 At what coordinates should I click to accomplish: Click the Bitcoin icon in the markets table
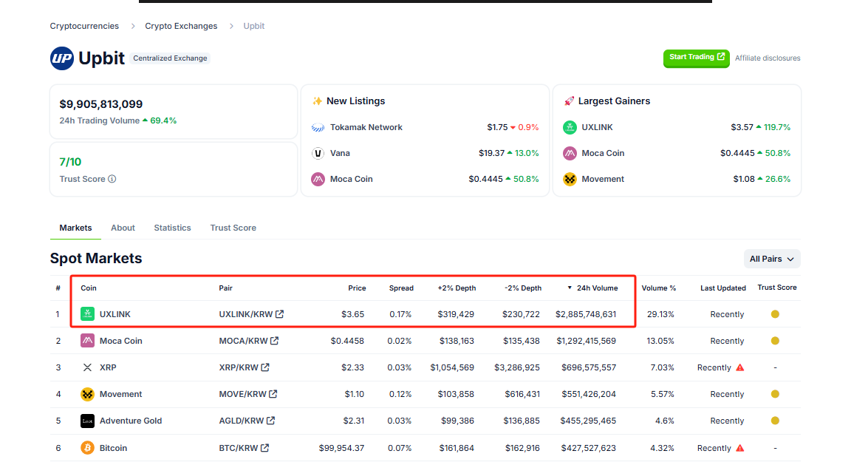tap(87, 448)
